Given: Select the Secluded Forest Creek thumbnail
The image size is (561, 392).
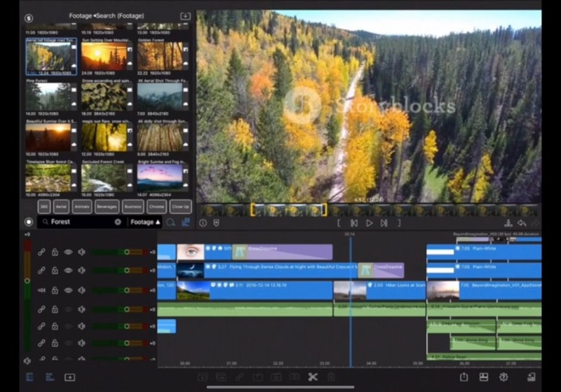Looking at the screenshot, I should [x=104, y=178].
